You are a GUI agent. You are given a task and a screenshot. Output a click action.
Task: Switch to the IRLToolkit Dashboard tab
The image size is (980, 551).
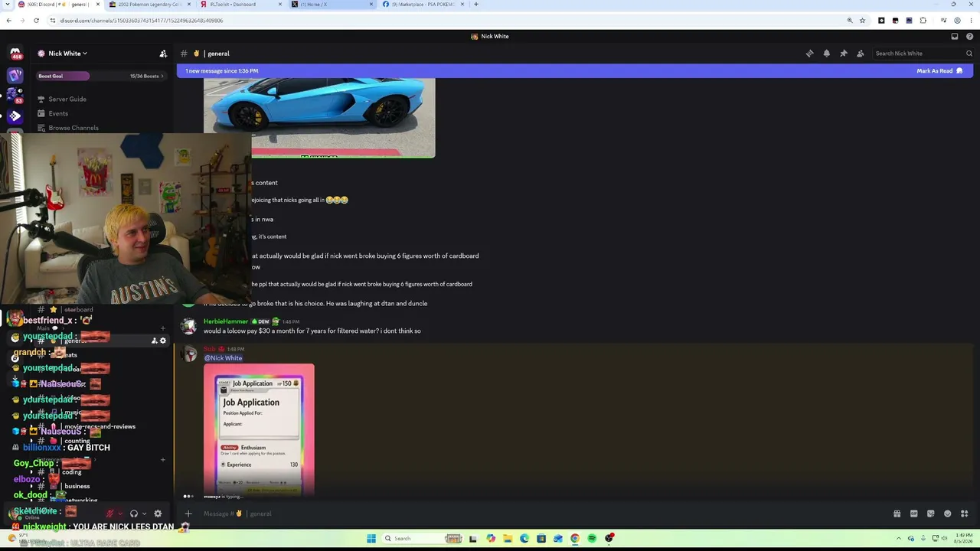(240, 5)
